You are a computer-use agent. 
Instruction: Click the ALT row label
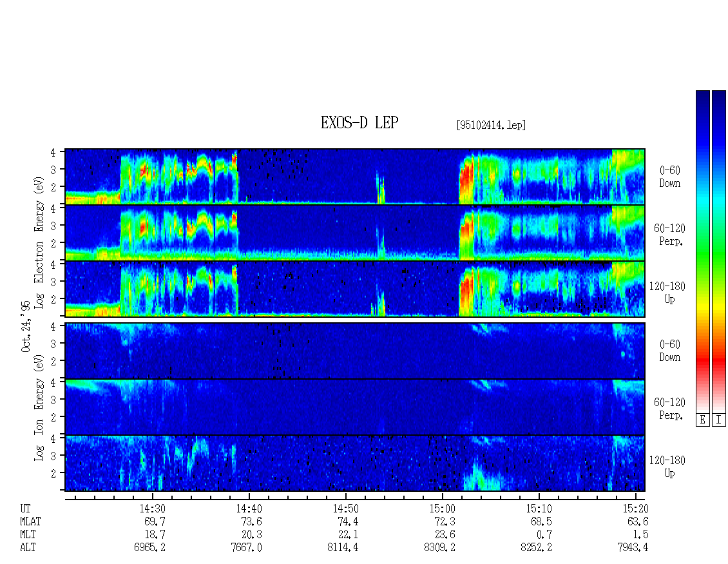click(x=28, y=548)
